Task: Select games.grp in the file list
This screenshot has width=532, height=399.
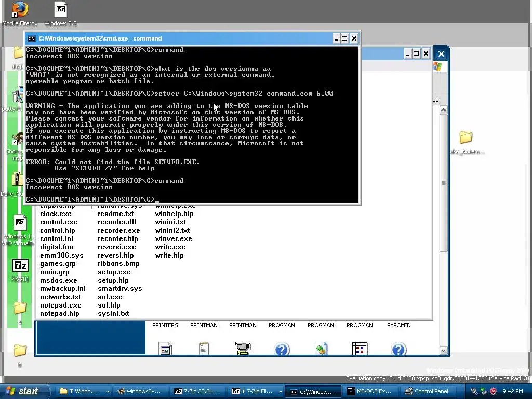Action: 58,263
